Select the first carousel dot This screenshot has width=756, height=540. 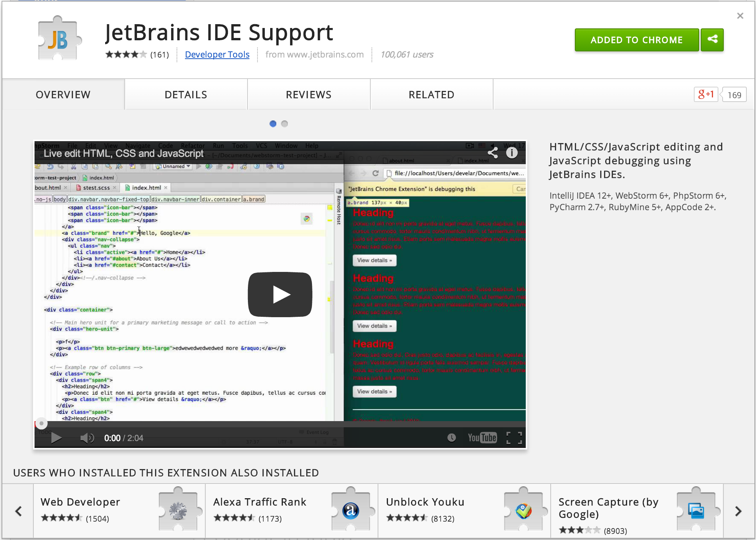click(273, 123)
